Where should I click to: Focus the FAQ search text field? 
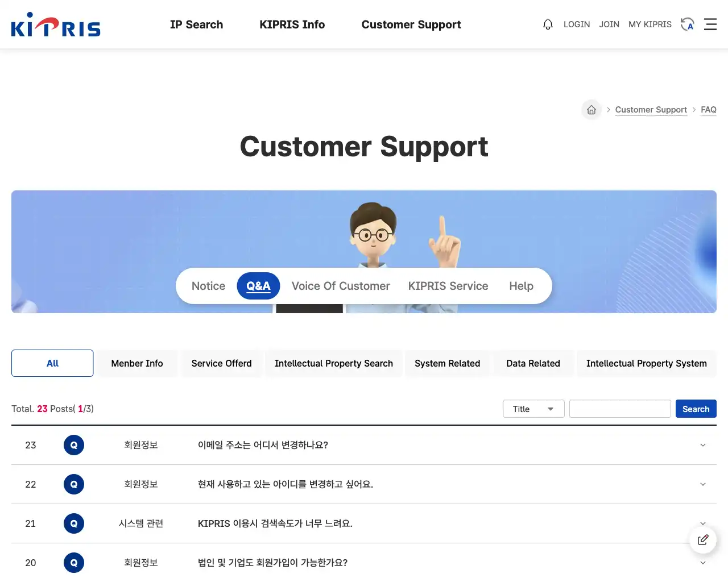tap(620, 409)
